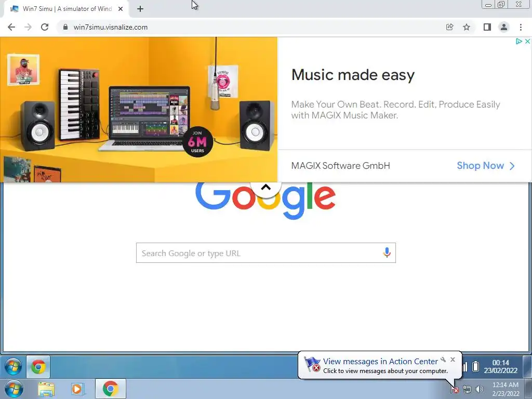Click the Action Center flag icon in balloon
Image resolution: width=532 pixels, height=399 pixels.
click(312, 365)
